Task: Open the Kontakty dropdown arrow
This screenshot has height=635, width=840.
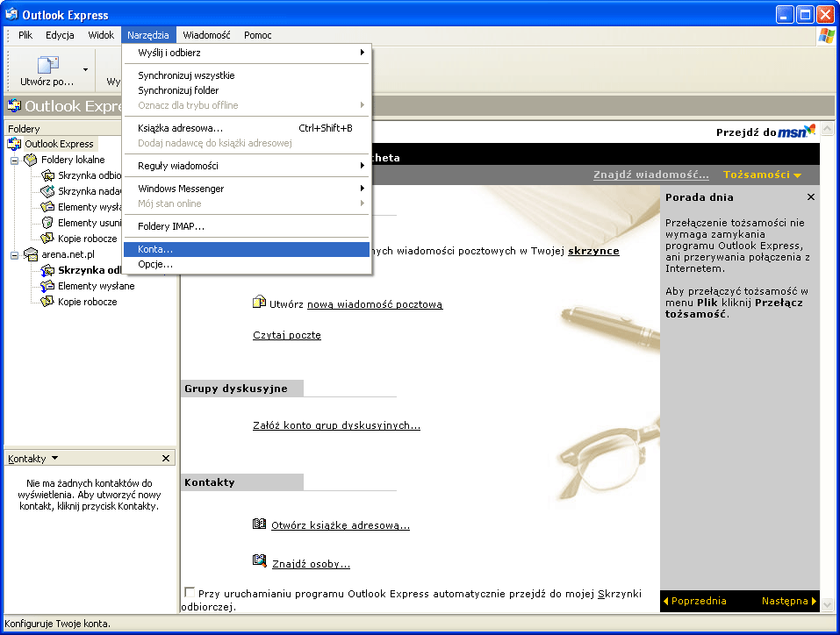Action: [55, 459]
